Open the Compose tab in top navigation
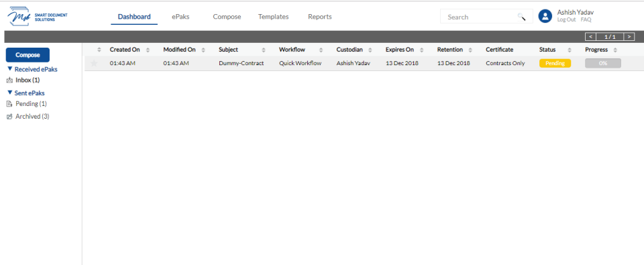 click(227, 17)
